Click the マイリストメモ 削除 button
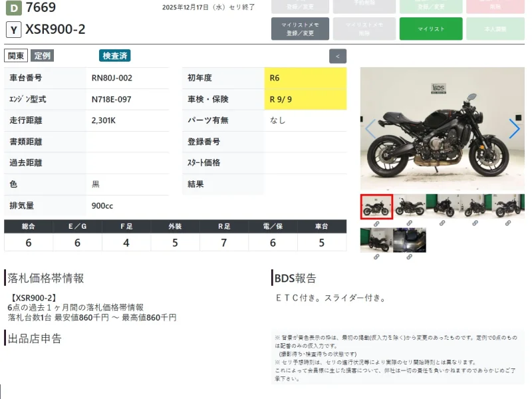Screen dimensions: 532x399 pos(364,29)
